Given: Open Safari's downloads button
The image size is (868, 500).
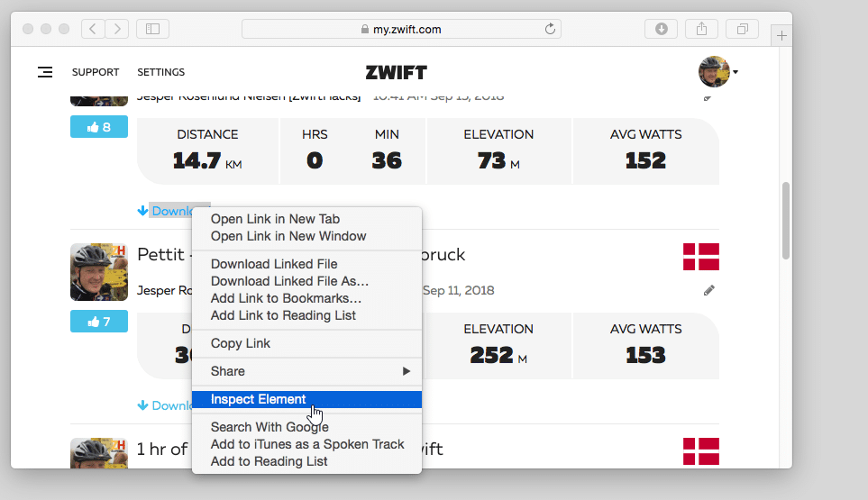Looking at the screenshot, I should [661, 29].
